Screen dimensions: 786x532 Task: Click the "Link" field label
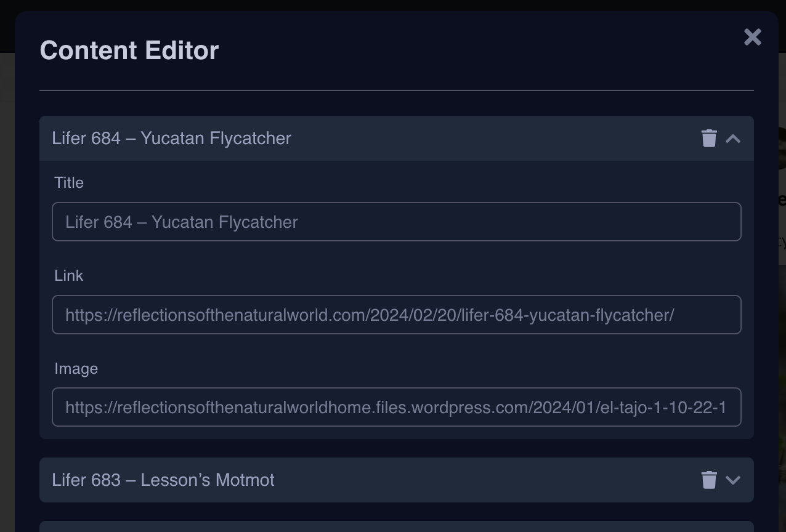tap(69, 276)
